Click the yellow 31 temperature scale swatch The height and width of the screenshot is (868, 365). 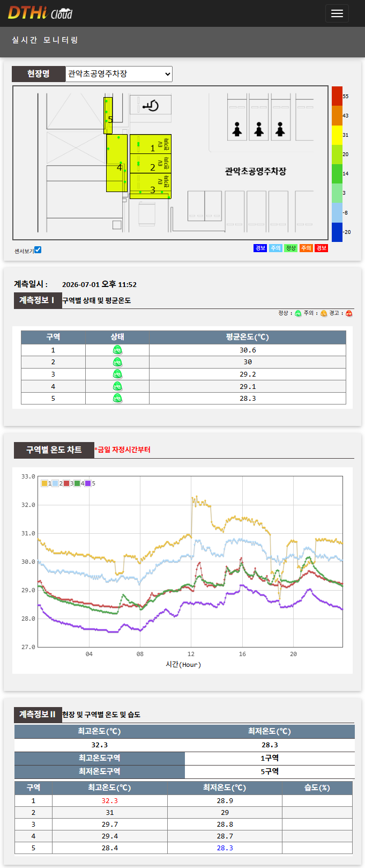coord(337,135)
